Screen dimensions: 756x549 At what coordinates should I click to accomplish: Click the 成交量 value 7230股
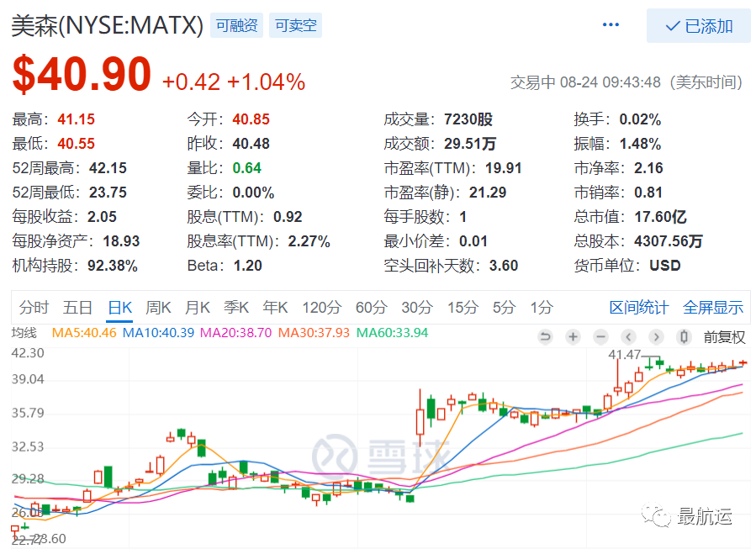468,119
